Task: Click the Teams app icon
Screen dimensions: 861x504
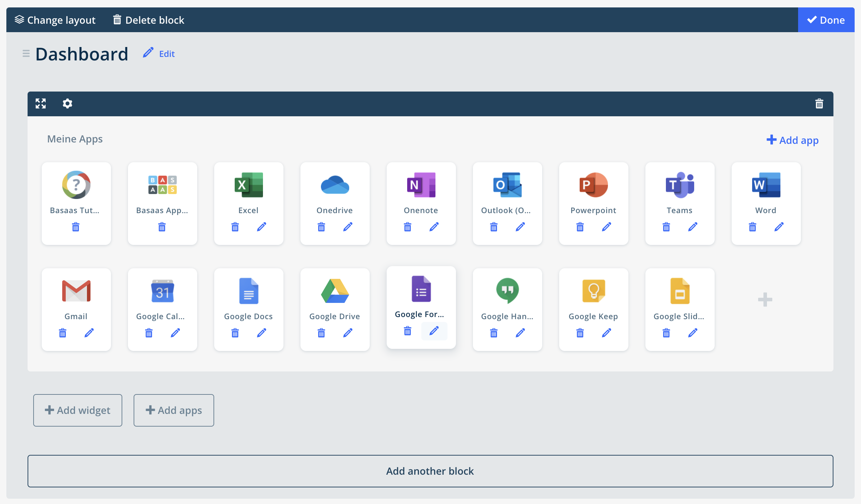Action: pyautogui.click(x=680, y=185)
